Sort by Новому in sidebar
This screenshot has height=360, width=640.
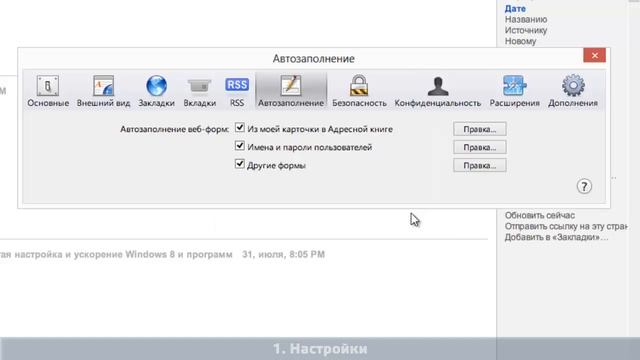point(520,41)
